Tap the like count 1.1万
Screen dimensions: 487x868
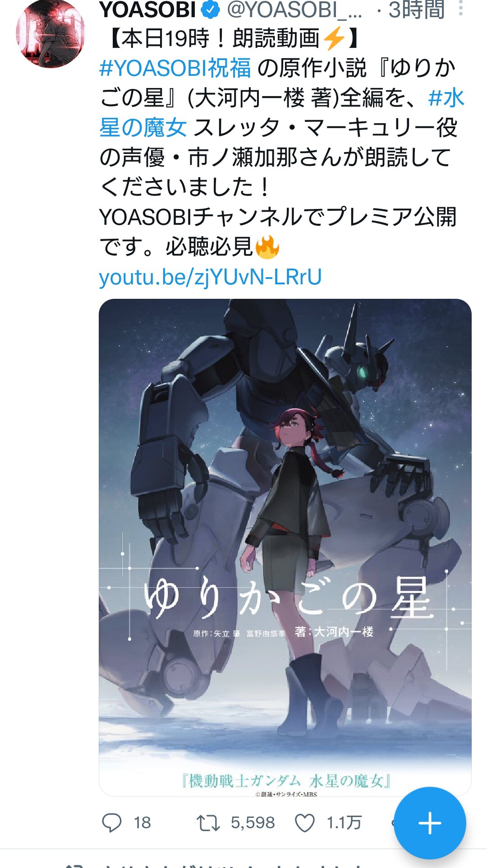point(344,822)
